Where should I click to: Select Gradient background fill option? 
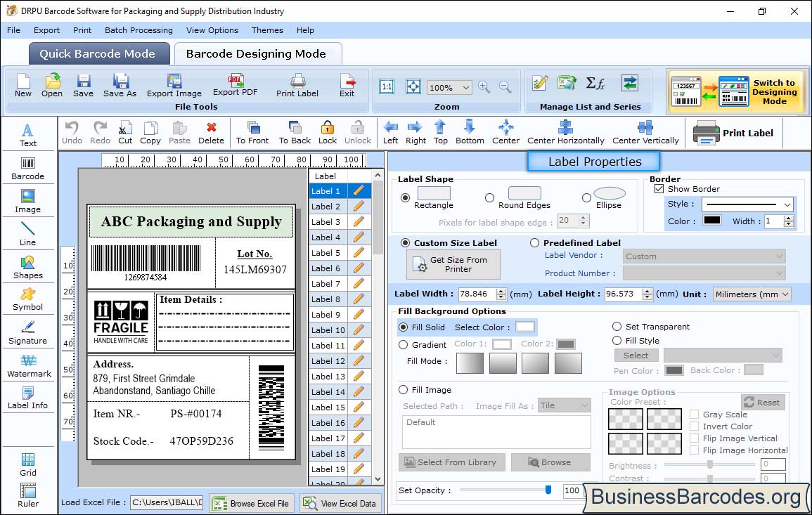404,345
